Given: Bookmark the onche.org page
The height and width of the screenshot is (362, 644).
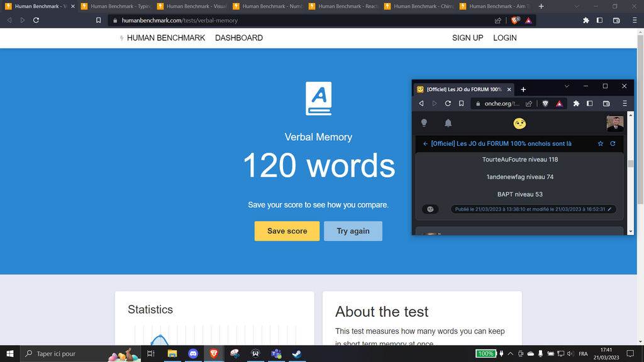Looking at the screenshot, I should coord(461,104).
